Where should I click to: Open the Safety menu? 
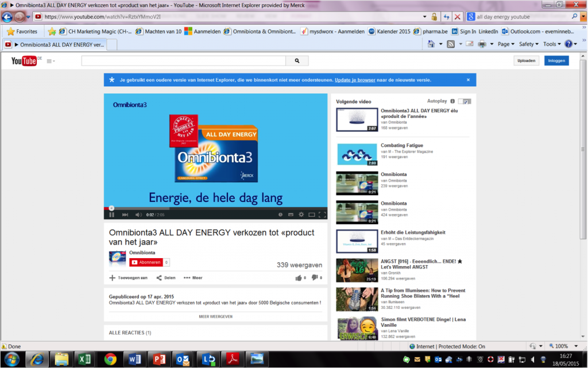(528, 44)
